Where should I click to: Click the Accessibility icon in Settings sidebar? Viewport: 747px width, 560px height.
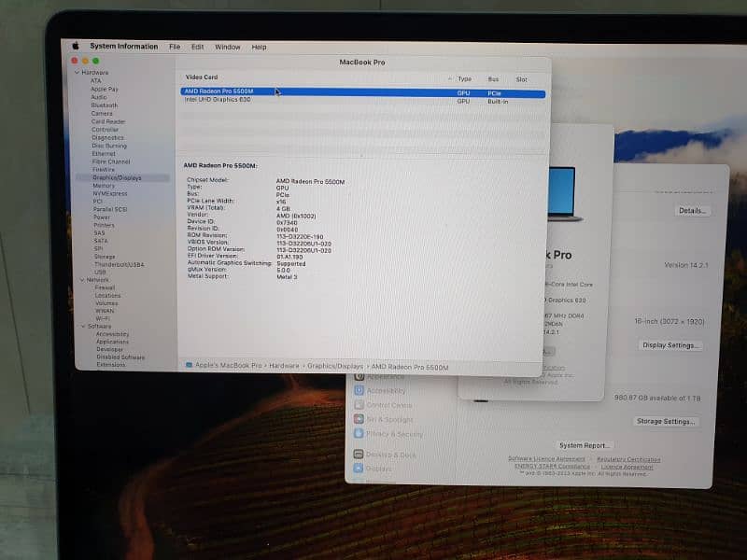tap(359, 391)
